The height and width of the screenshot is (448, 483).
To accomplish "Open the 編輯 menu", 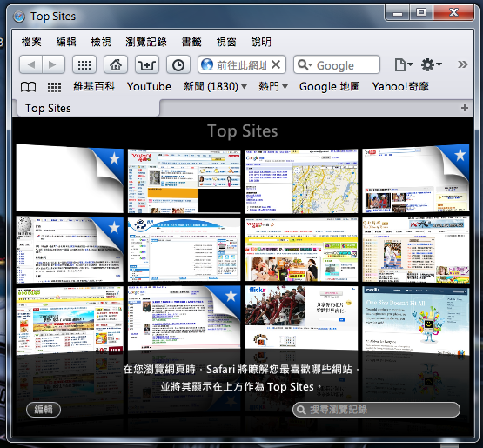I will click(66, 42).
